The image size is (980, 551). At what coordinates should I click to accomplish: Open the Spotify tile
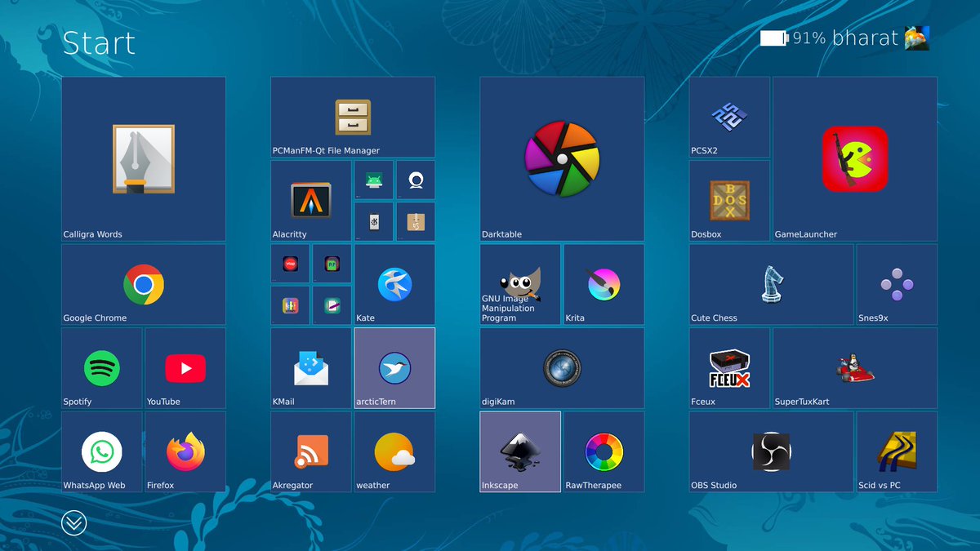[102, 368]
